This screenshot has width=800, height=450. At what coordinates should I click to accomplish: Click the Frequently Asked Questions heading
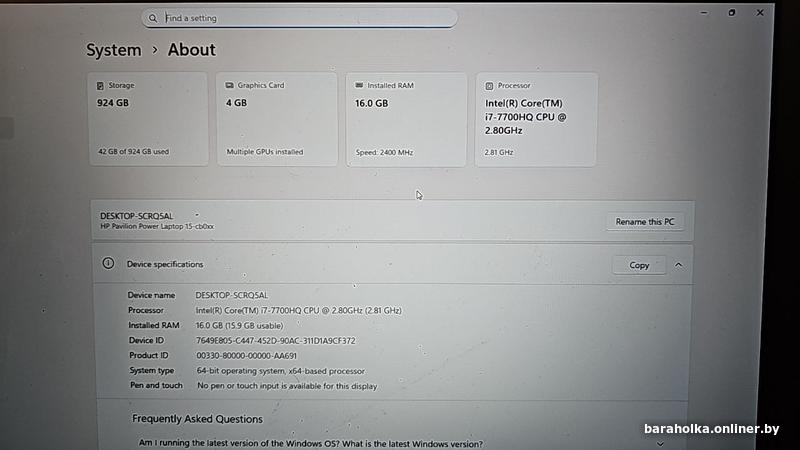point(197,419)
